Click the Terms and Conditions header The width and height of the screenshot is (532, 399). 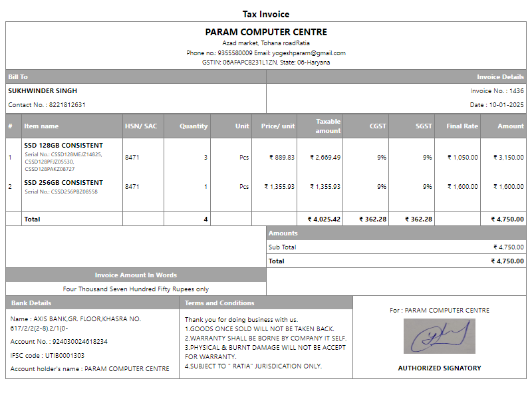click(x=219, y=303)
